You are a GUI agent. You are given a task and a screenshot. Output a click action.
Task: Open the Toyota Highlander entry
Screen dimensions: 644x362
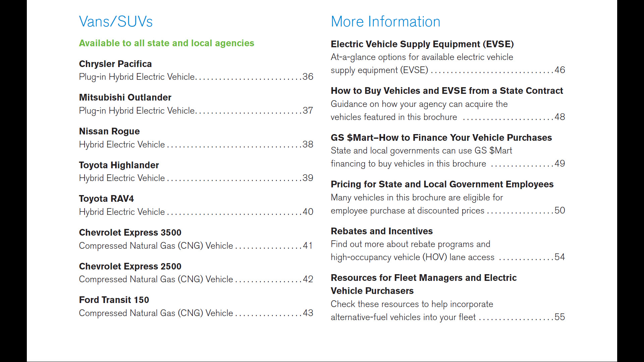(x=119, y=165)
